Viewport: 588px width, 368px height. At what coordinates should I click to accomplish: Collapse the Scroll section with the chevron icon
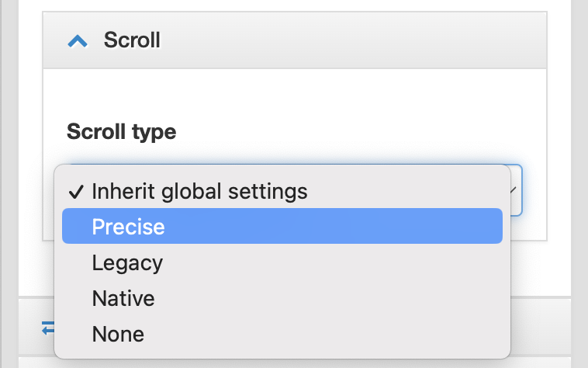[x=78, y=41]
